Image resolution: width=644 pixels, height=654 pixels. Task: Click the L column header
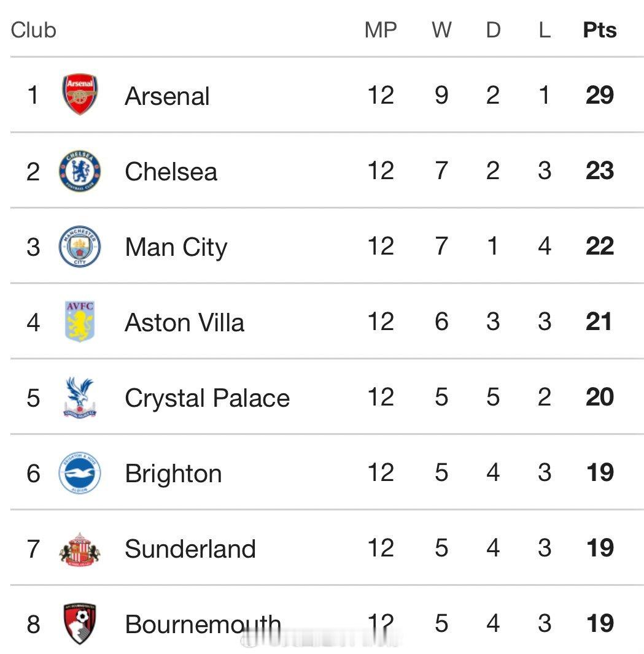tap(545, 30)
